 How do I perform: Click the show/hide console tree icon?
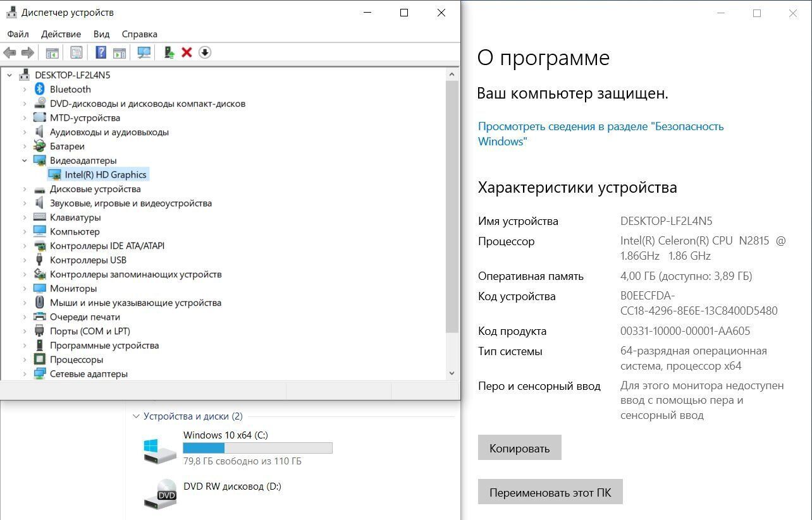pos(52,52)
